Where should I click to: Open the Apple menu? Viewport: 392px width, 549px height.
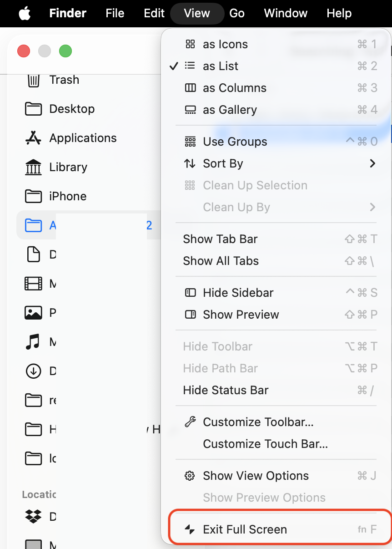(x=25, y=13)
